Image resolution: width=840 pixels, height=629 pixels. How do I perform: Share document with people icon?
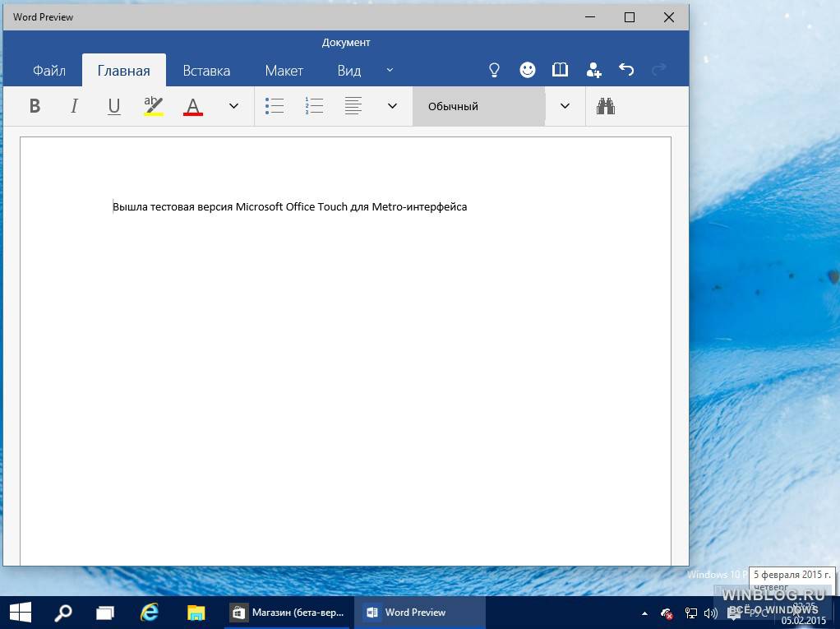(593, 70)
